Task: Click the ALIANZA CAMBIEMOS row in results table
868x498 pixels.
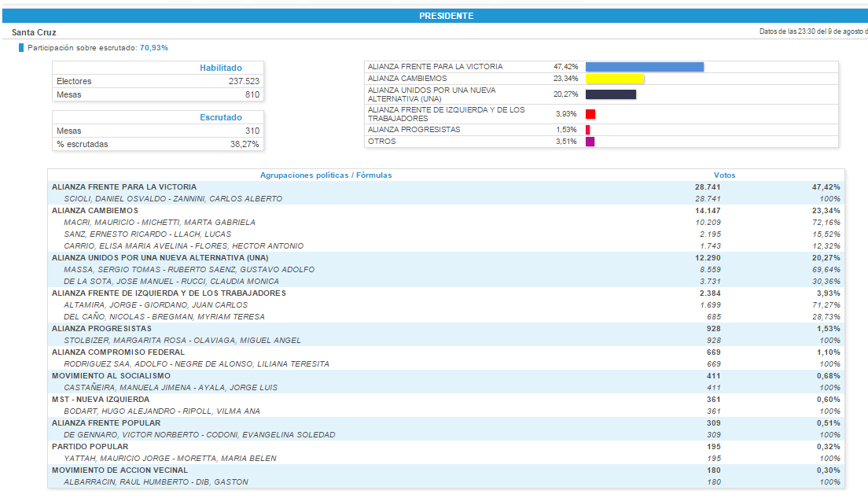Action: pos(446,211)
